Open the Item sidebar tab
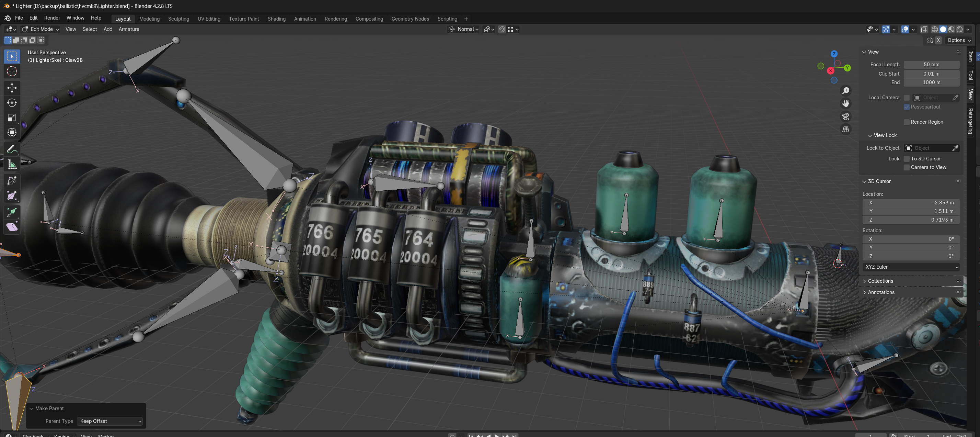 (x=970, y=56)
